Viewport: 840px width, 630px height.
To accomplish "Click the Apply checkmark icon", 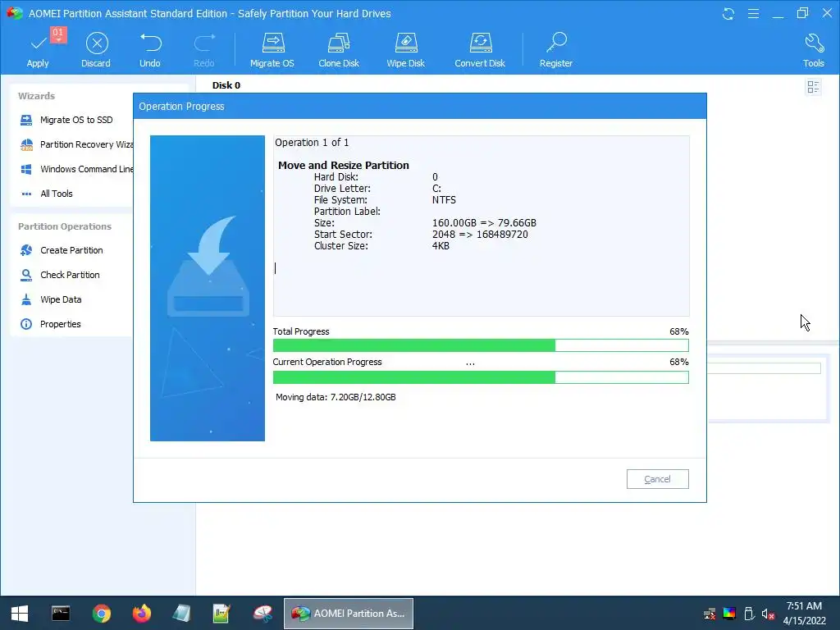I will coord(38,43).
